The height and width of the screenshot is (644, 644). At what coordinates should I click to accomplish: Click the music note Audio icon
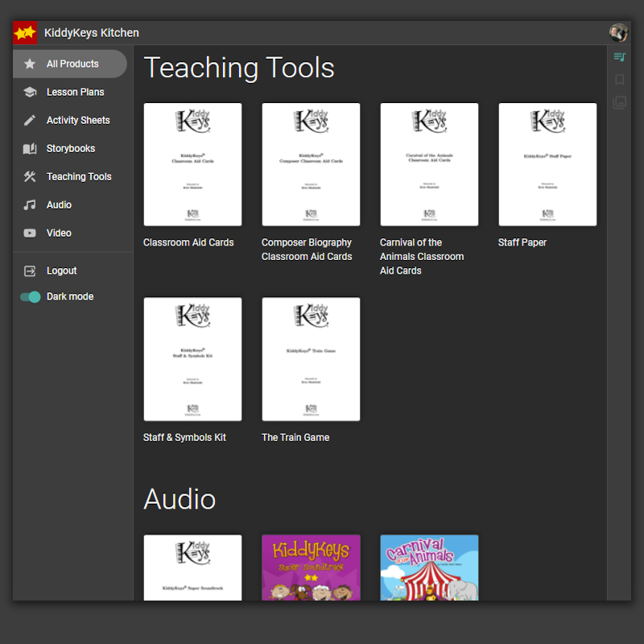pyautogui.click(x=30, y=205)
